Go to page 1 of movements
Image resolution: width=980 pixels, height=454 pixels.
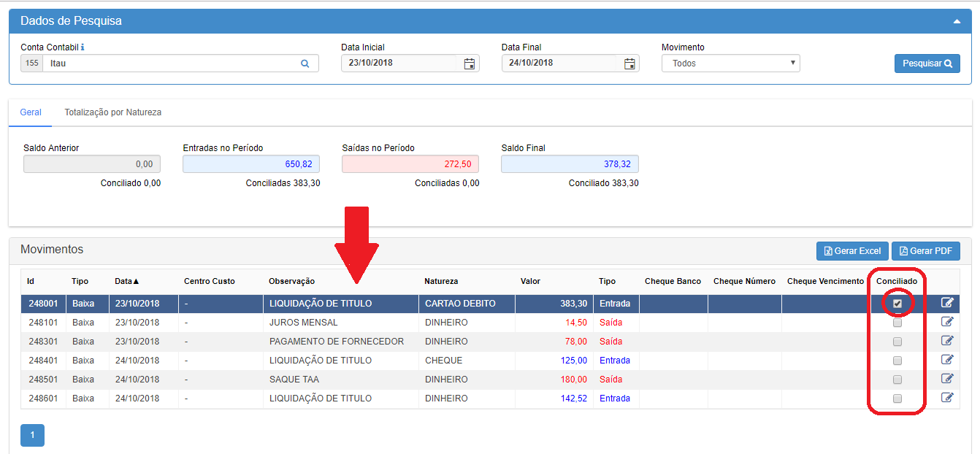(32, 435)
